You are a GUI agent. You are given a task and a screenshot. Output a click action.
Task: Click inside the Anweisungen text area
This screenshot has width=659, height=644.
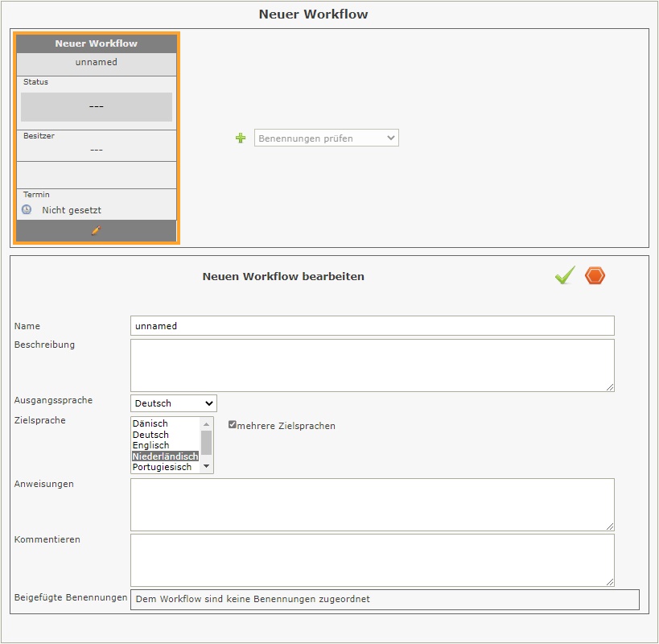point(372,505)
